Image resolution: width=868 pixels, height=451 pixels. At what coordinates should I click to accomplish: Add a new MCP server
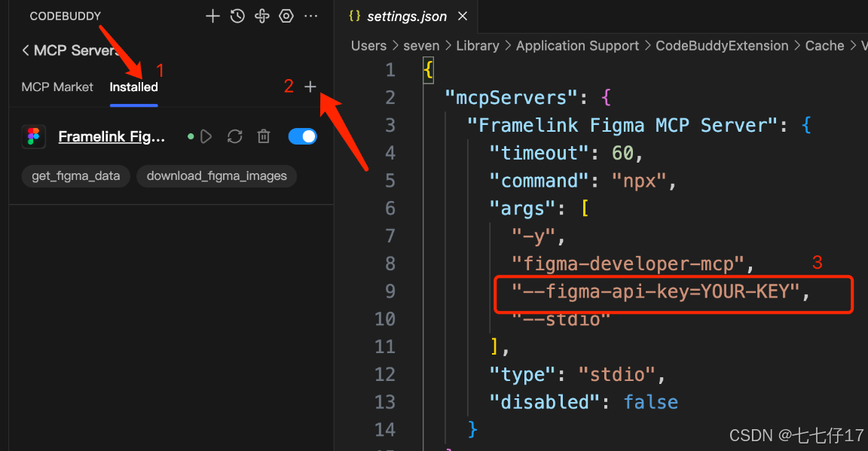(x=310, y=87)
